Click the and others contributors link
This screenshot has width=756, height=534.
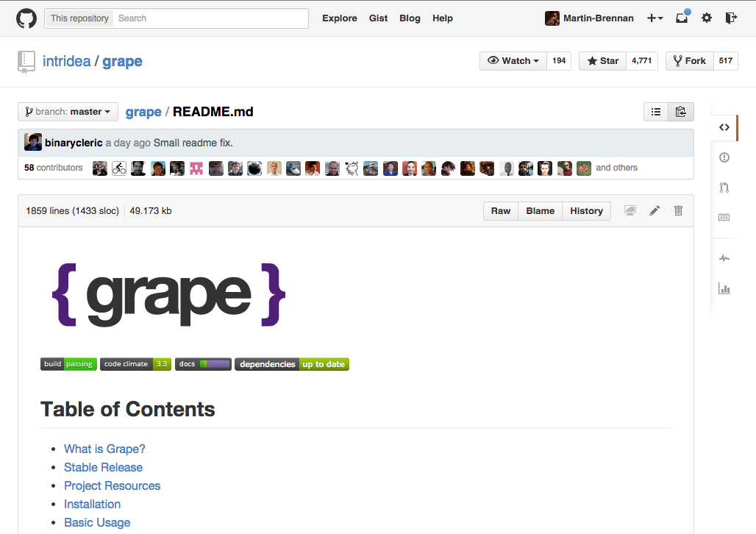[x=617, y=168]
